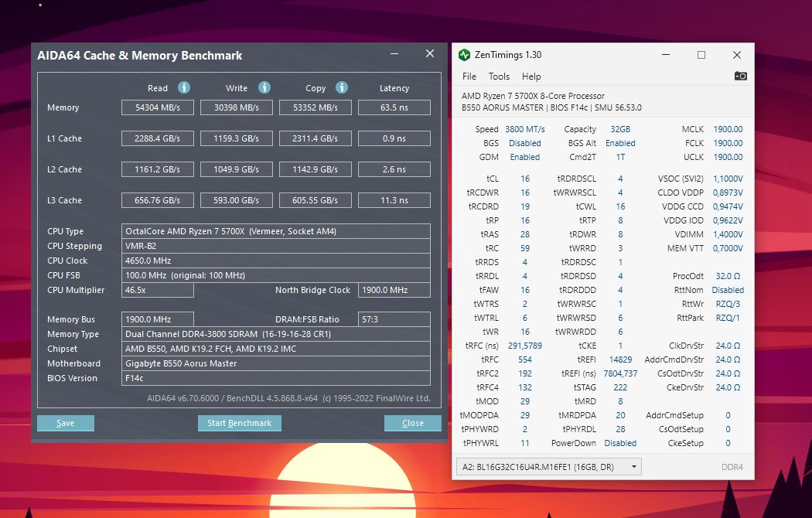
Task: Click the CPU Multiplier 46.5x field
Action: pyautogui.click(x=157, y=290)
